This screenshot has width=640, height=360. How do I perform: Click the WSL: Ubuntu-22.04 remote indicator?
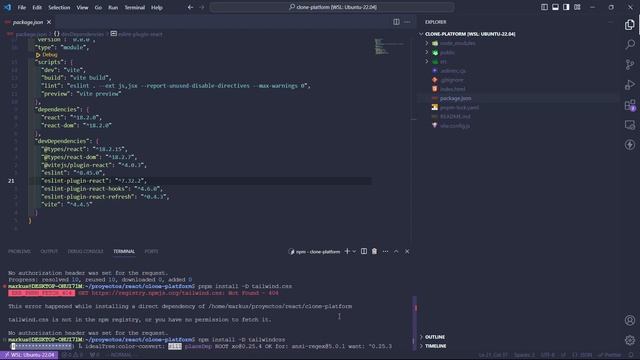click(x=29, y=355)
